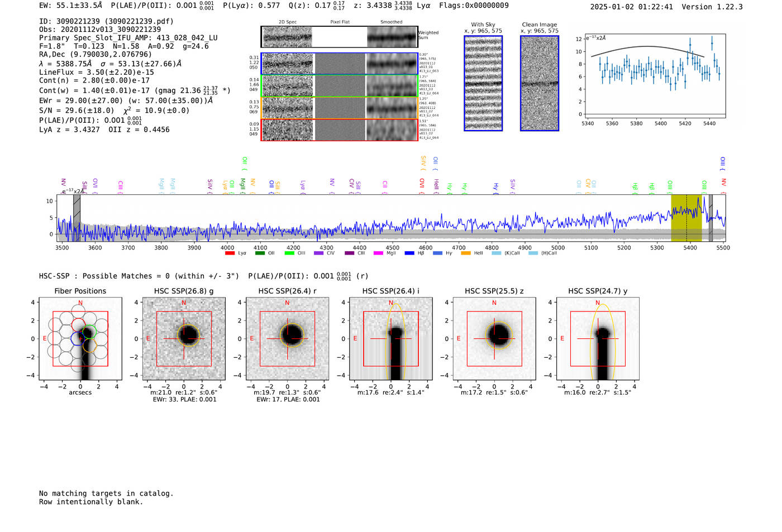Image resolution: width=782 pixels, height=532 pixels.
Task: Select the Cont(w) = 1.40 gmag line
Action: coord(135,90)
